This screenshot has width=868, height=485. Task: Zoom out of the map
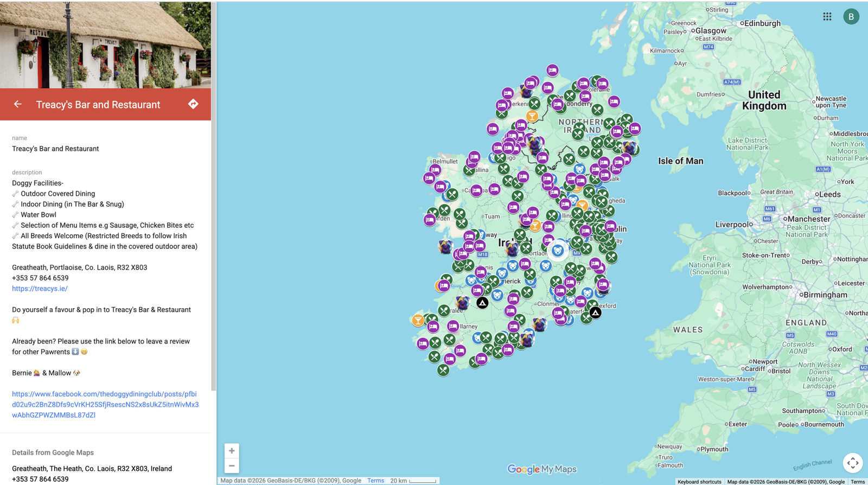coord(232,465)
